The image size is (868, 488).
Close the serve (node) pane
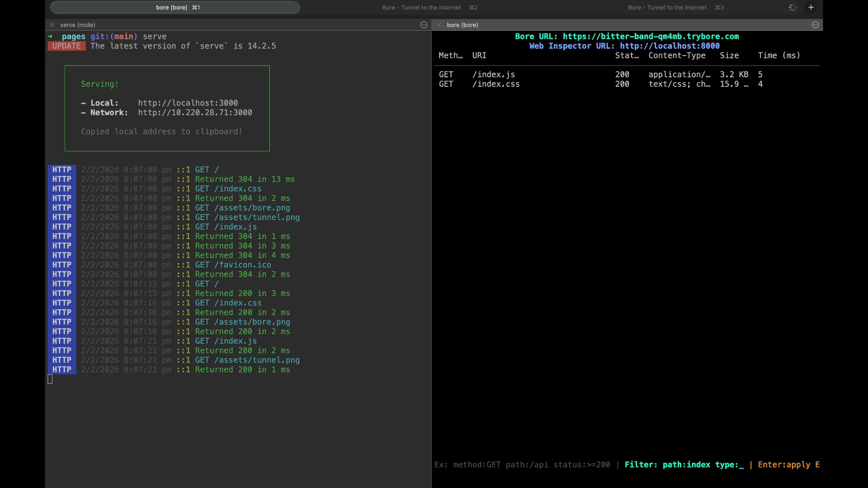tap(52, 25)
